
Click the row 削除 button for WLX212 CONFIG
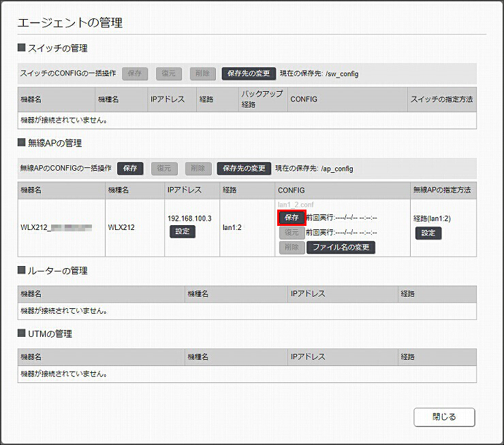pos(292,247)
